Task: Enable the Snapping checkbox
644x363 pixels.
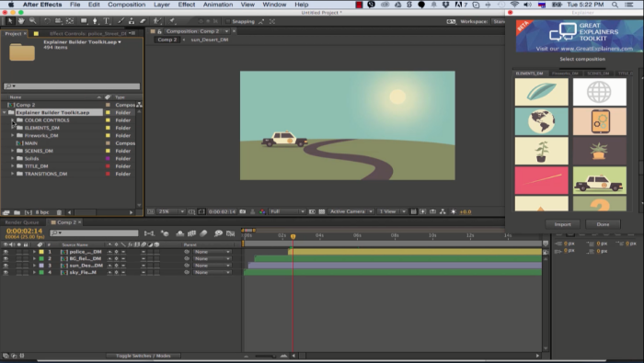Action: click(228, 21)
